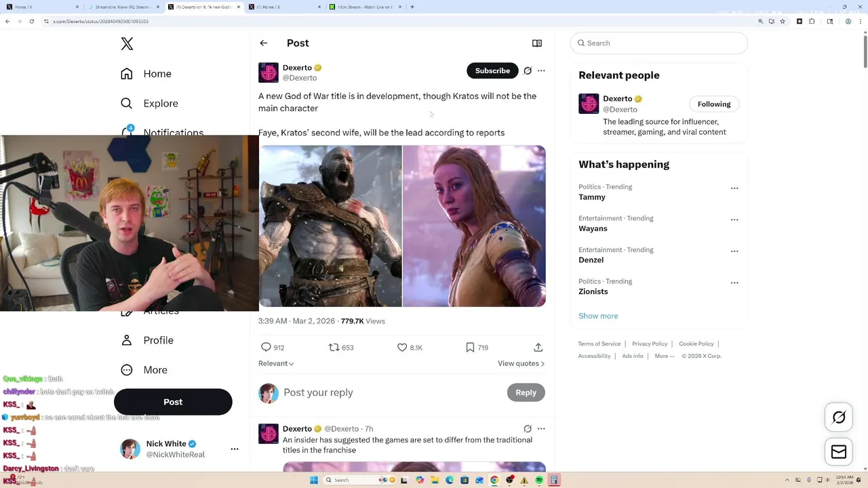The height and width of the screenshot is (488, 868).
Task: Open Nick White account menu dots
Action: point(235,449)
